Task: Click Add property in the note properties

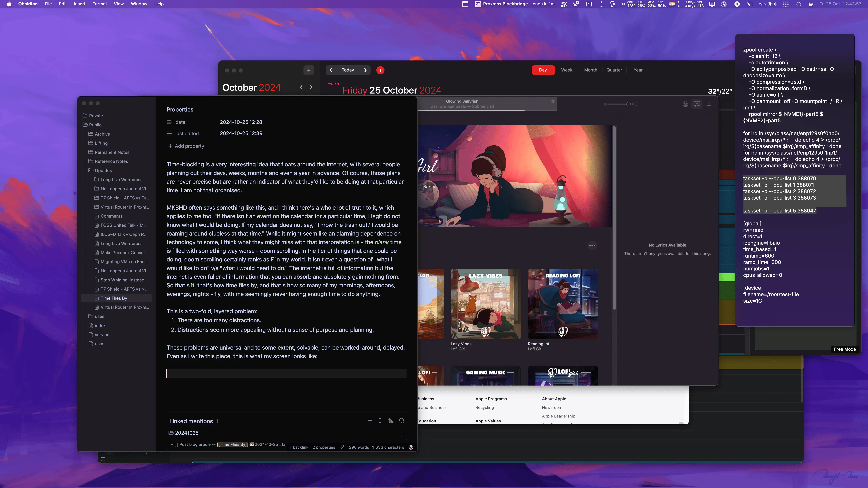Action: point(186,146)
